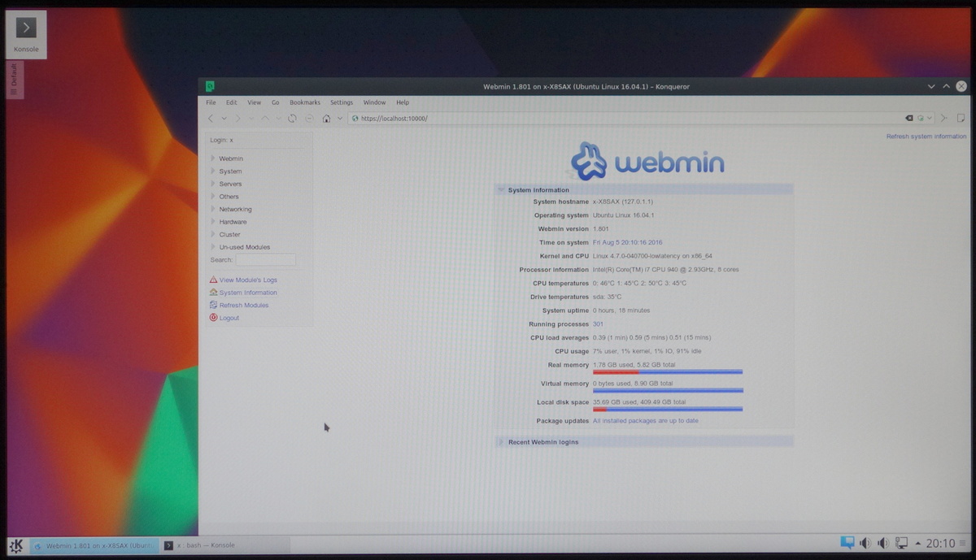This screenshot has height=560, width=976.
Task: Click the Webmin logo image
Action: (x=647, y=161)
